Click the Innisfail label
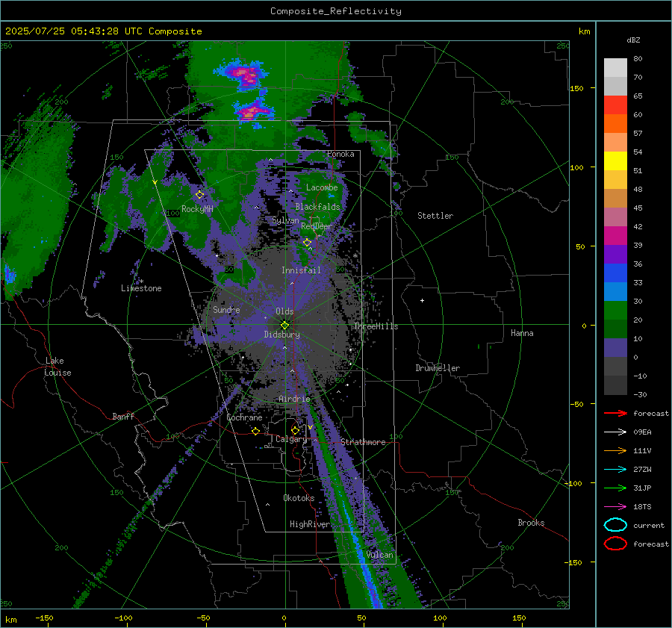The image size is (672, 628). (x=301, y=270)
